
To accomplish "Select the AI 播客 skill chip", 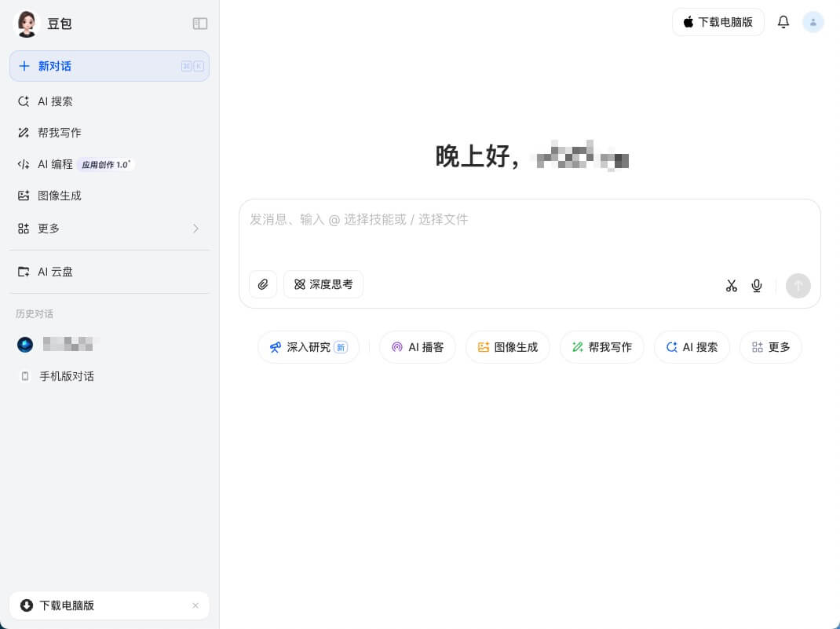I will [418, 347].
